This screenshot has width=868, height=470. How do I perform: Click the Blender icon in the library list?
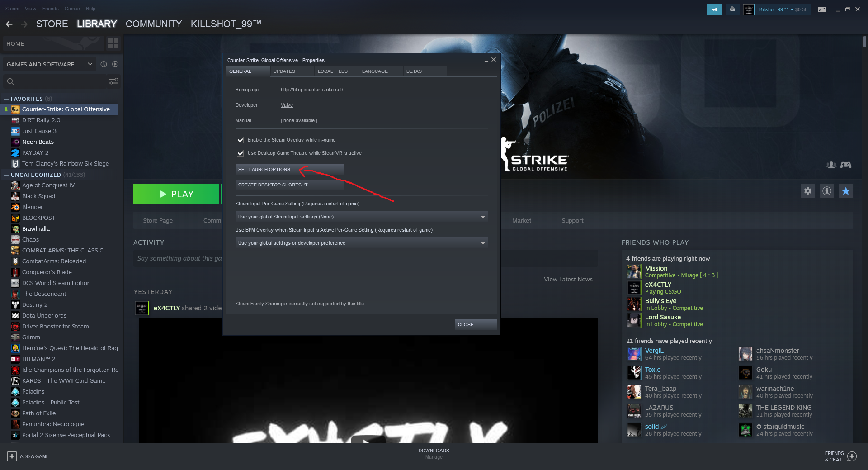(15, 207)
